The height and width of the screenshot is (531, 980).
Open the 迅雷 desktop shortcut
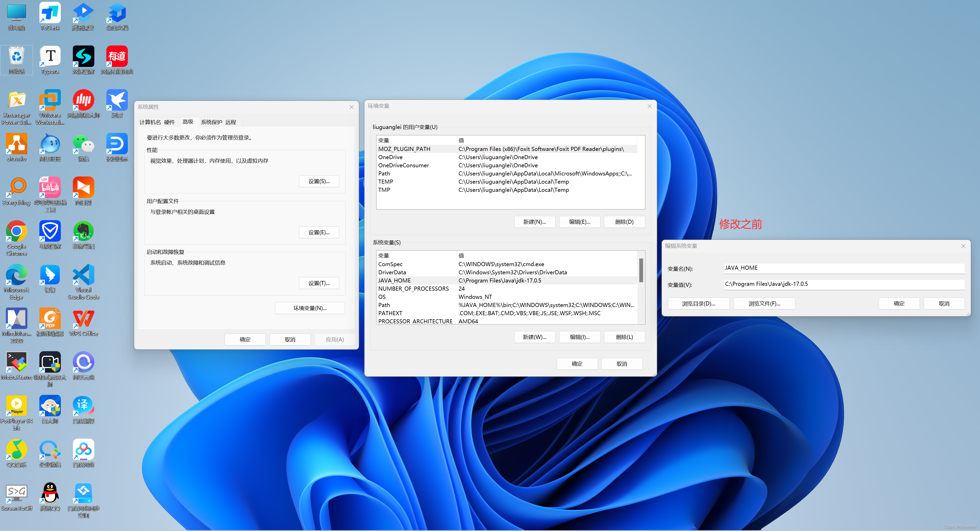(117, 104)
